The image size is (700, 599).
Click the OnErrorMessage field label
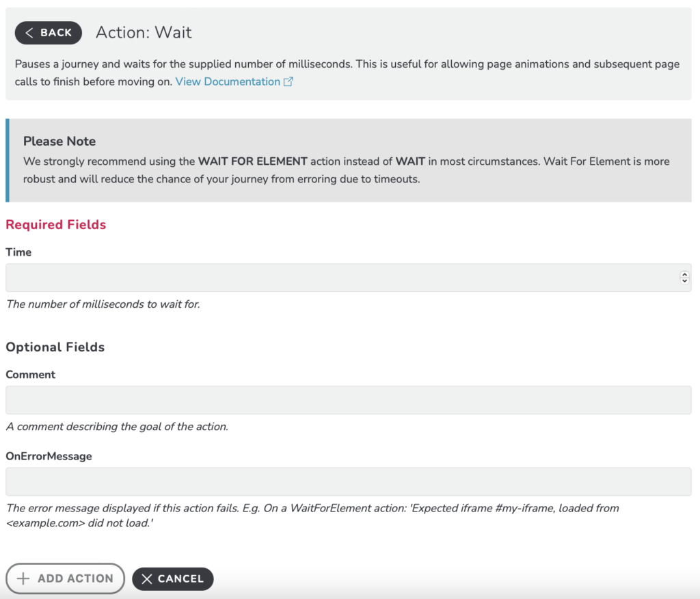(x=49, y=456)
